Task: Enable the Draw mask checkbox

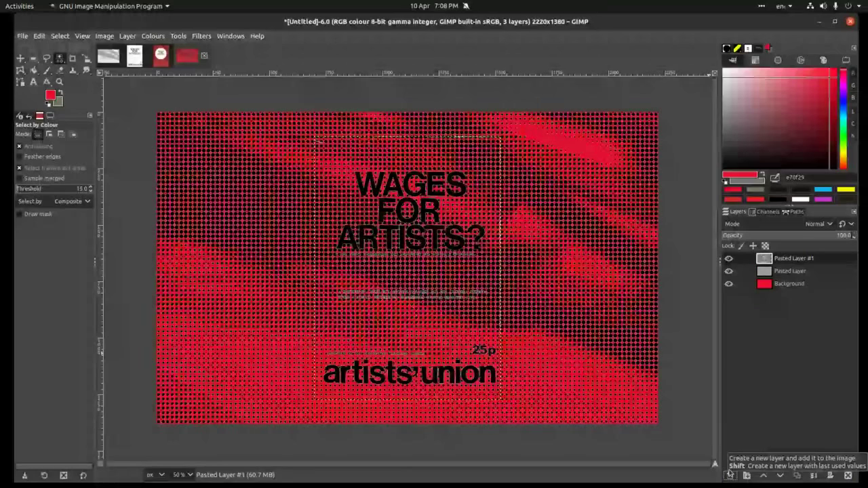Action: tap(19, 214)
